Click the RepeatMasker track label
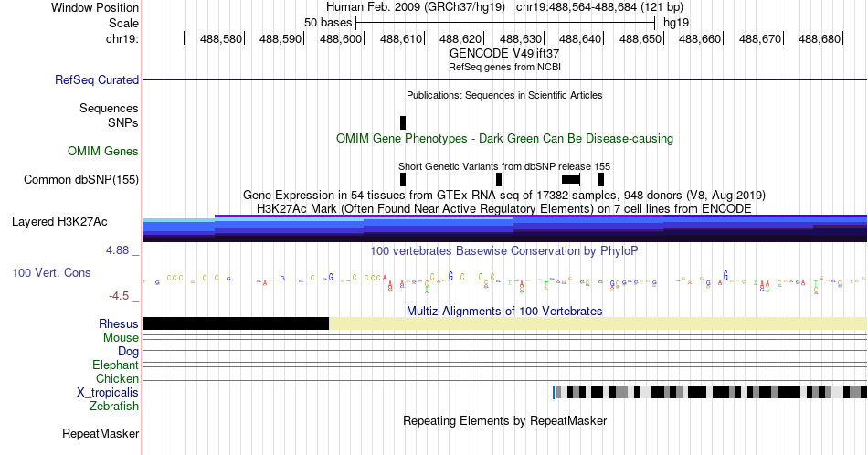The width and height of the screenshot is (868, 455). click(101, 433)
